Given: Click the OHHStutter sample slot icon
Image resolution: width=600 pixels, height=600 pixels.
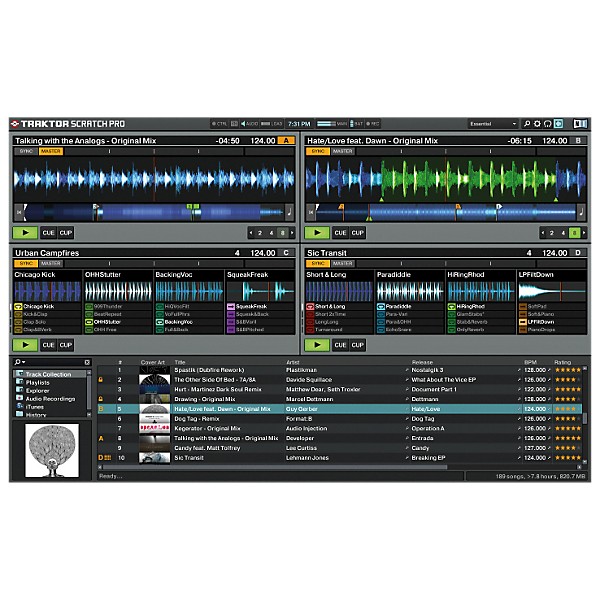Looking at the screenshot, I should (89, 322).
